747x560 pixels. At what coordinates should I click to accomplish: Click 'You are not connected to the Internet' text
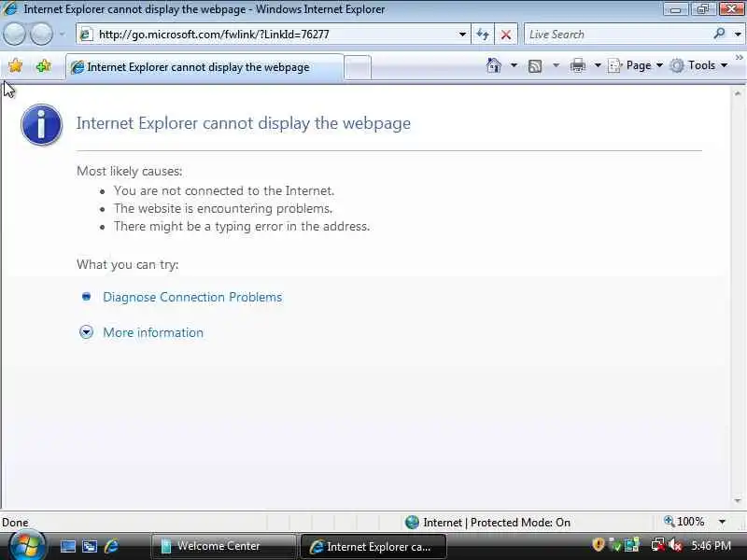pos(223,190)
